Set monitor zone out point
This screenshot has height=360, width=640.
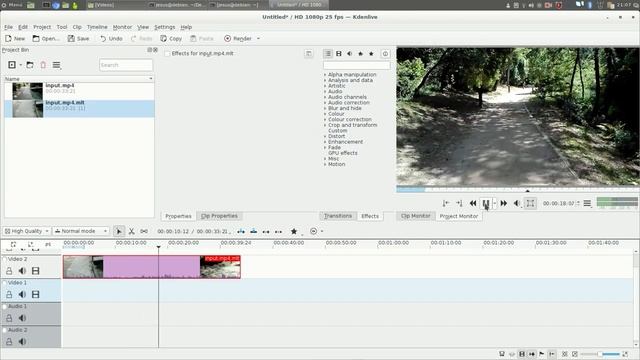pos(459,203)
